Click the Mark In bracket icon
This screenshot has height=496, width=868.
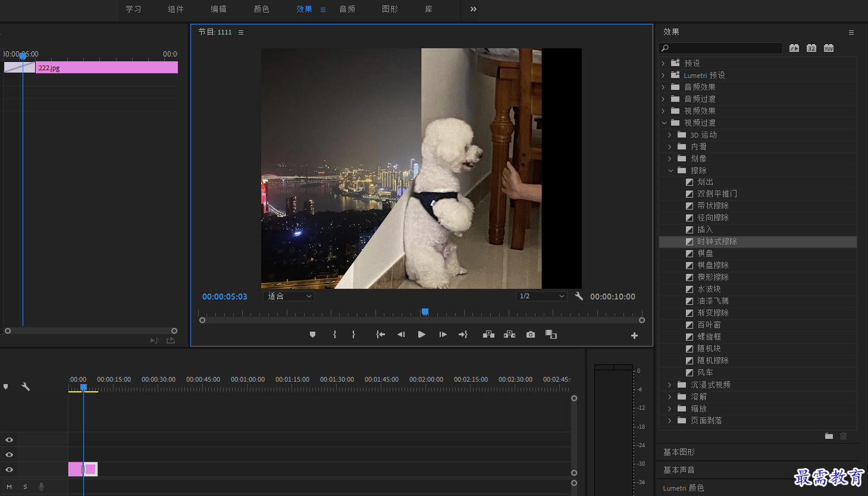[x=334, y=335]
